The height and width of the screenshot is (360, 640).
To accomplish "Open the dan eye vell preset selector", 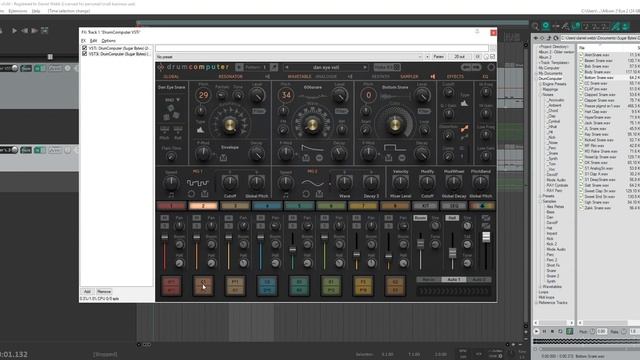I will coord(326,67).
